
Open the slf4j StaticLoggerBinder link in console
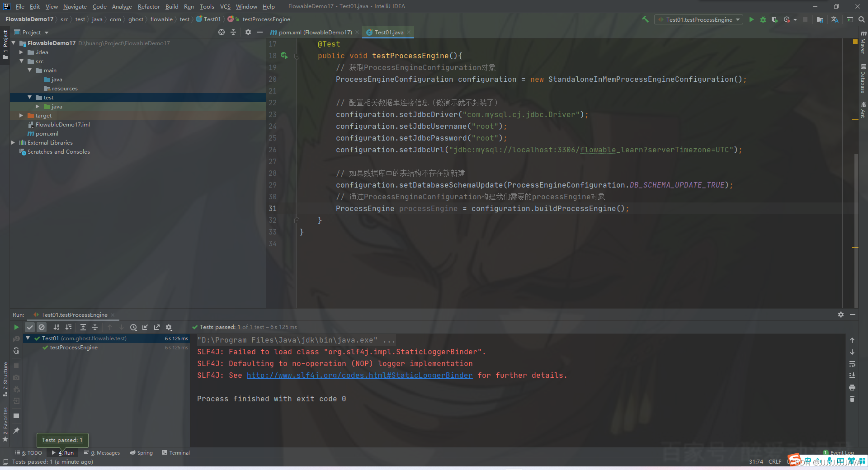coord(359,375)
